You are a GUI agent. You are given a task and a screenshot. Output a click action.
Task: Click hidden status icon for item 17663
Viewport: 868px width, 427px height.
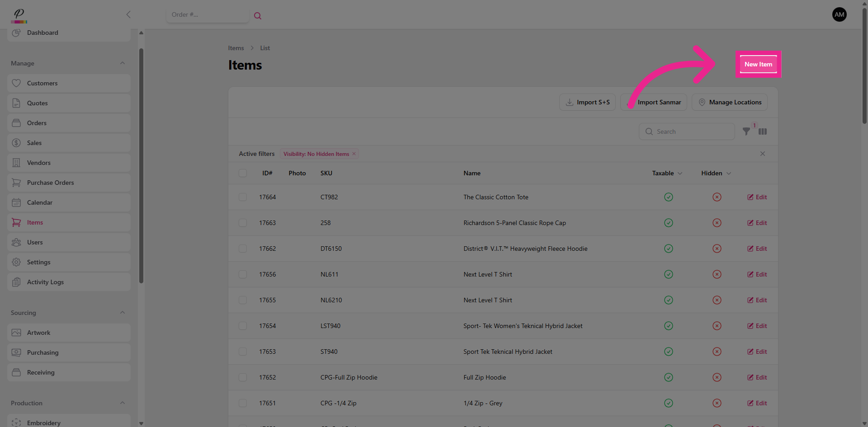click(717, 223)
